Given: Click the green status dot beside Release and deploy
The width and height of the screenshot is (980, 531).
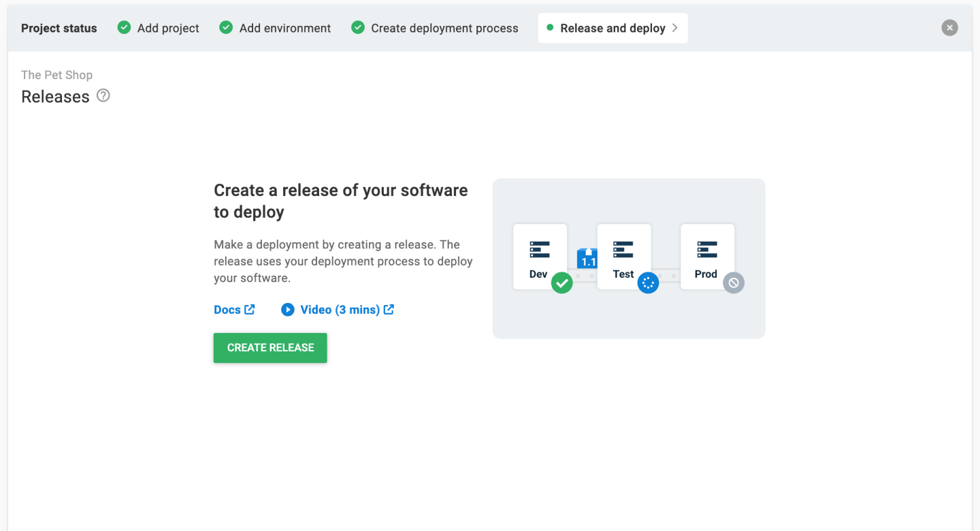Looking at the screenshot, I should tap(549, 28).
